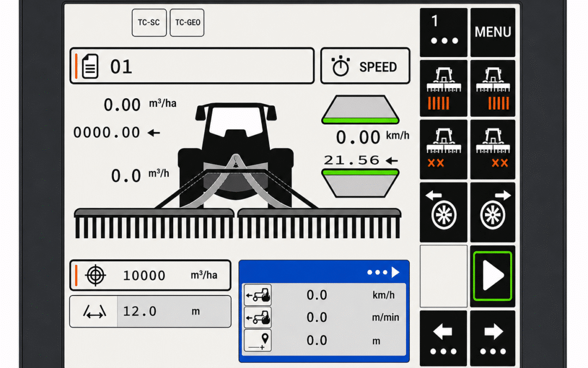
Task: Click the tractor graphic in the center
Action: [x=236, y=155]
